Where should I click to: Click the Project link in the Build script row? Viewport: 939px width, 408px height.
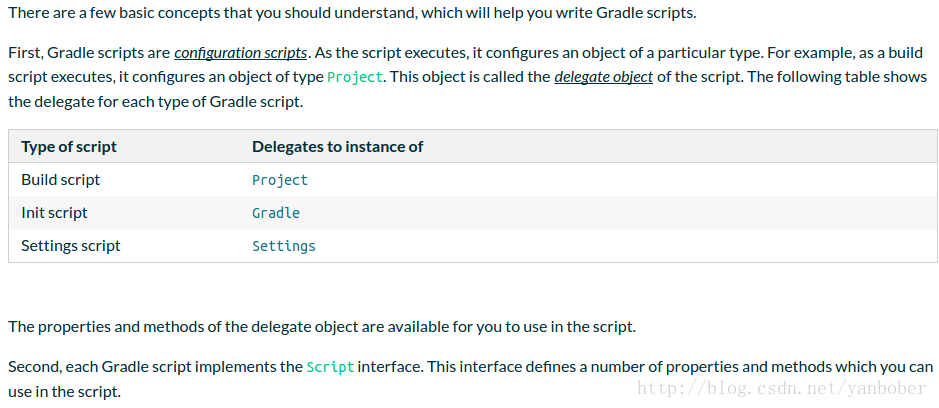click(x=280, y=180)
